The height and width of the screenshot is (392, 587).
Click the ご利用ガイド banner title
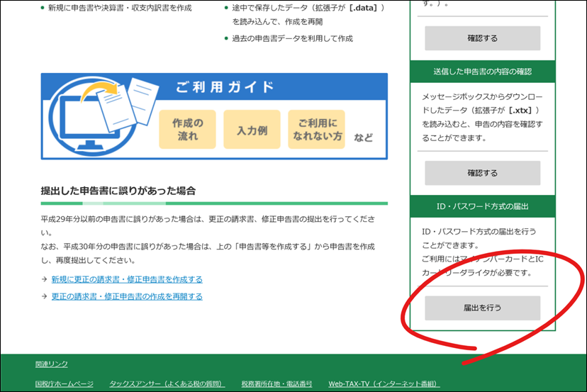(x=225, y=87)
